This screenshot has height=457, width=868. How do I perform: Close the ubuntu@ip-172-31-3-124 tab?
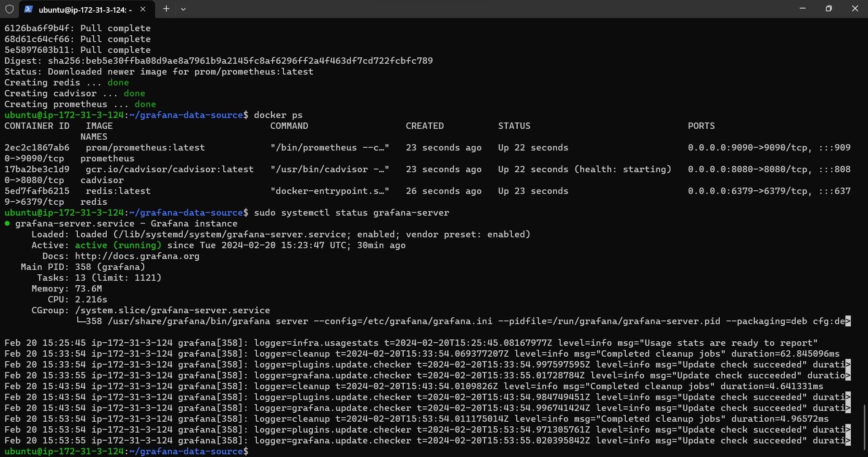point(143,9)
